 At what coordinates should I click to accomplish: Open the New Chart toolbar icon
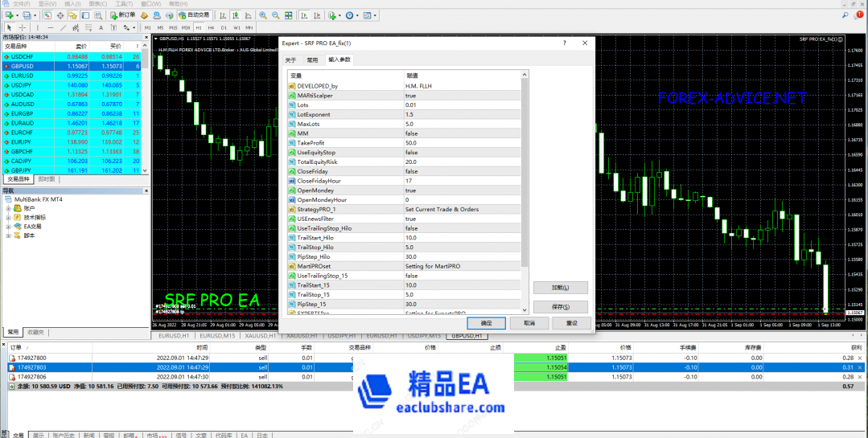(9, 15)
